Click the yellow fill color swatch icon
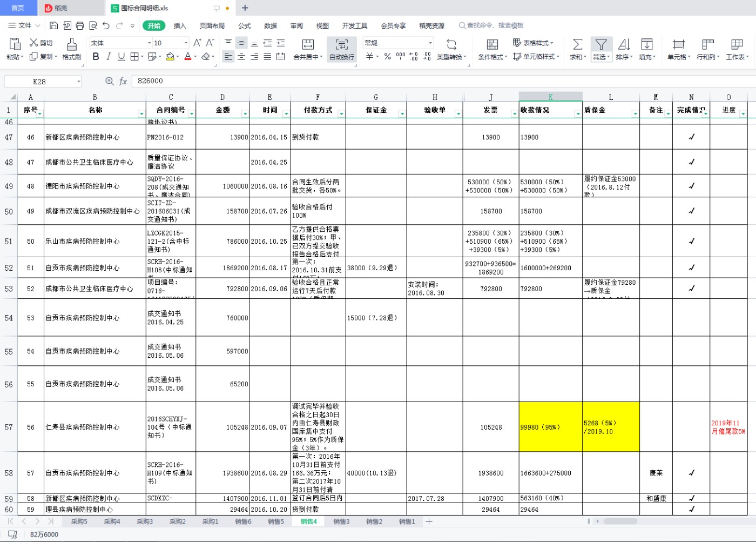The height and width of the screenshot is (542, 756). tap(170, 56)
